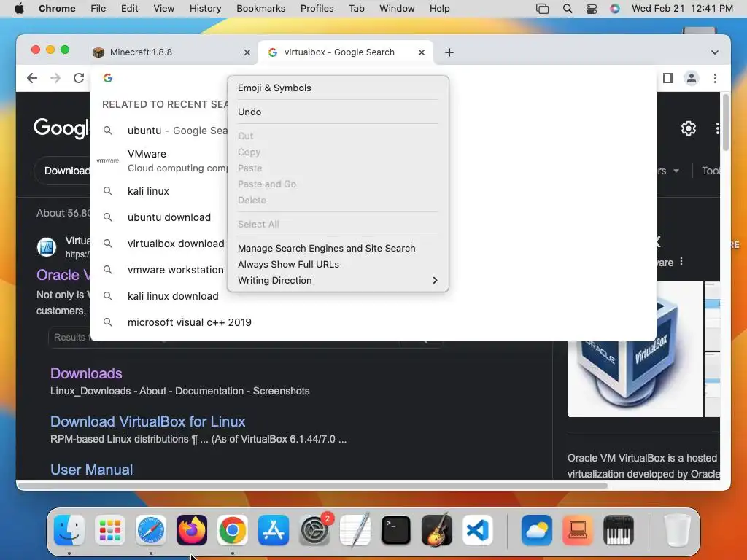This screenshot has height=560, width=747.
Task: Launch GarageBand from the dock
Action: click(437, 529)
